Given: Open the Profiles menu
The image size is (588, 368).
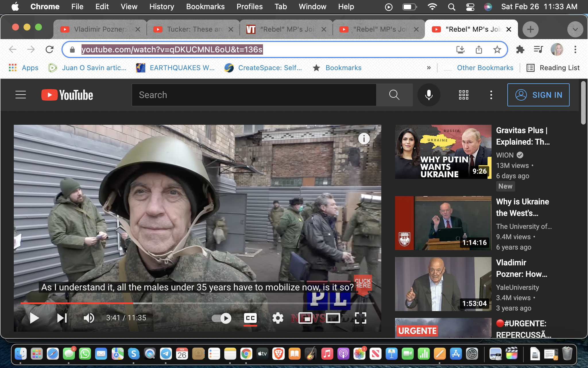Looking at the screenshot, I should point(249,7).
